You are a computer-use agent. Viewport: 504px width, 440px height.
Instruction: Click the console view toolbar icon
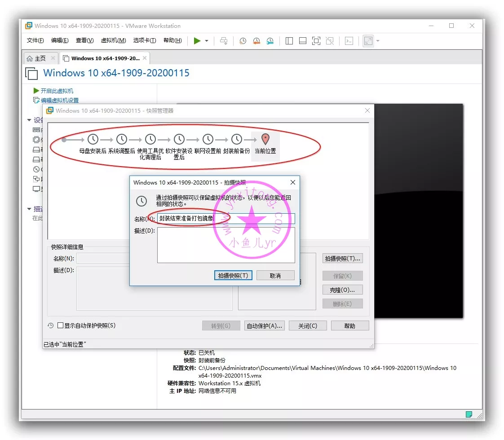(349, 41)
